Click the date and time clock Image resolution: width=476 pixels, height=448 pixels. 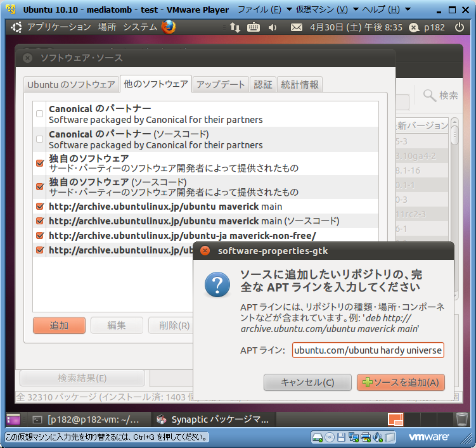[x=356, y=28]
